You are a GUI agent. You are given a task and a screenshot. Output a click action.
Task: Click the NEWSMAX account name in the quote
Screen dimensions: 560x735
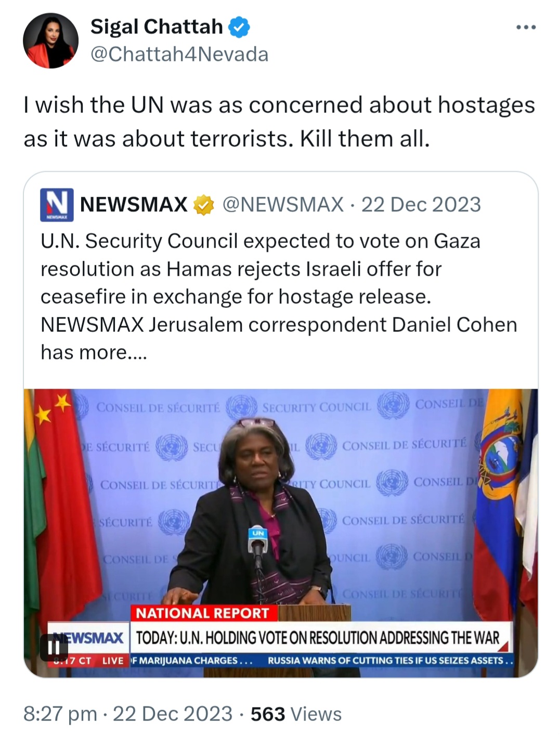coord(134,204)
